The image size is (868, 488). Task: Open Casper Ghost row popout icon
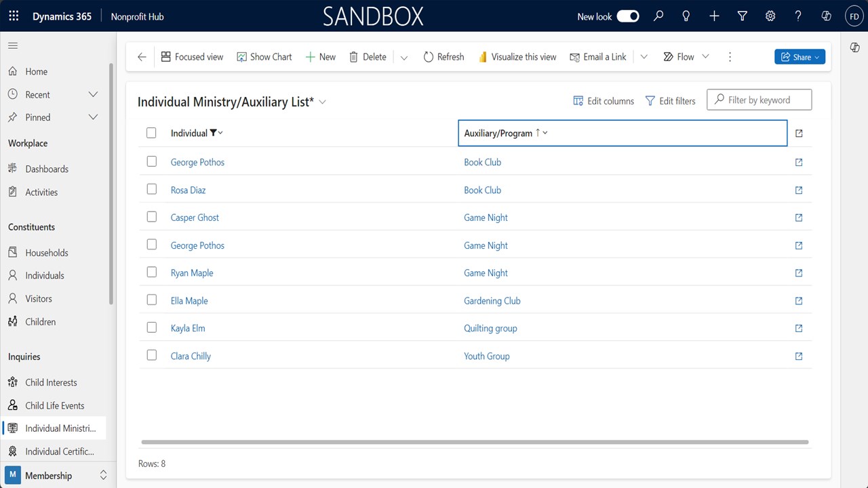(x=799, y=218)
